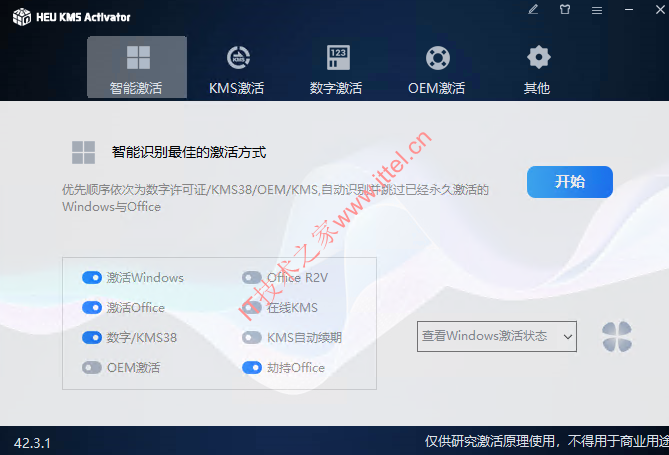669x455 pixels.
Task: Open the 其他 gear settings tab
Action: (538, 68)
